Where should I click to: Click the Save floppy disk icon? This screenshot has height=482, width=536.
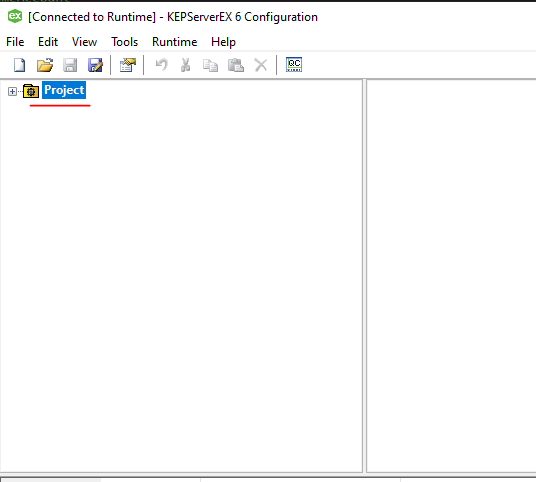click(70, 65)
